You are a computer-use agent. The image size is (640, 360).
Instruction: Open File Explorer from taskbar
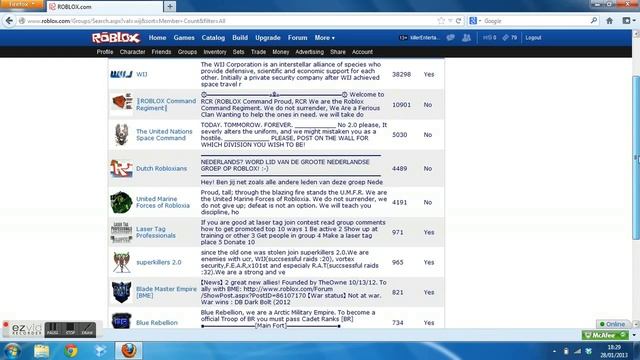point(42,351)
